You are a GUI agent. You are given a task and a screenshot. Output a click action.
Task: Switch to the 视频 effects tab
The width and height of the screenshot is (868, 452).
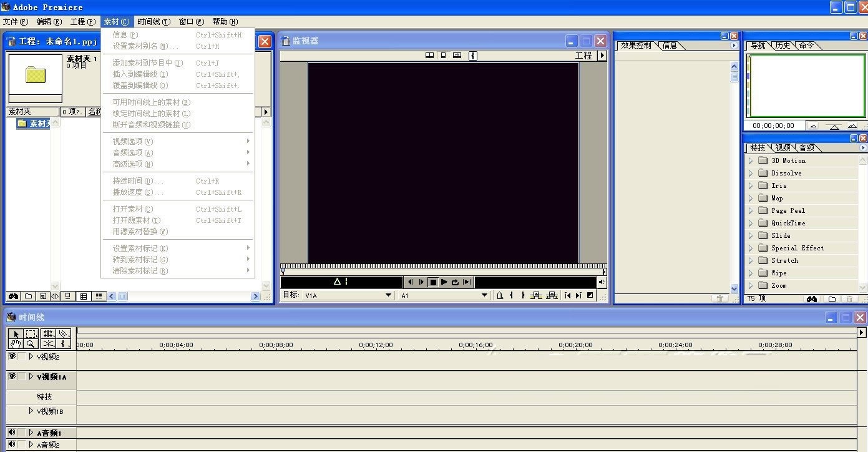[783, 148]
